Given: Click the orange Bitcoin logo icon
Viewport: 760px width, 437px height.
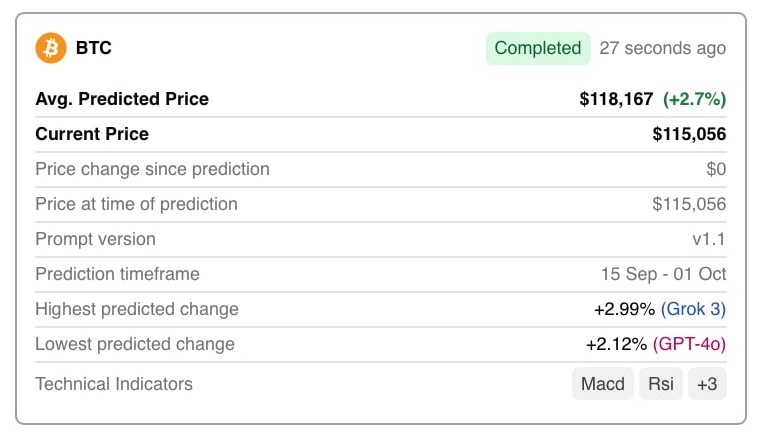Looking at the screenshot, I should coord(51,48).
